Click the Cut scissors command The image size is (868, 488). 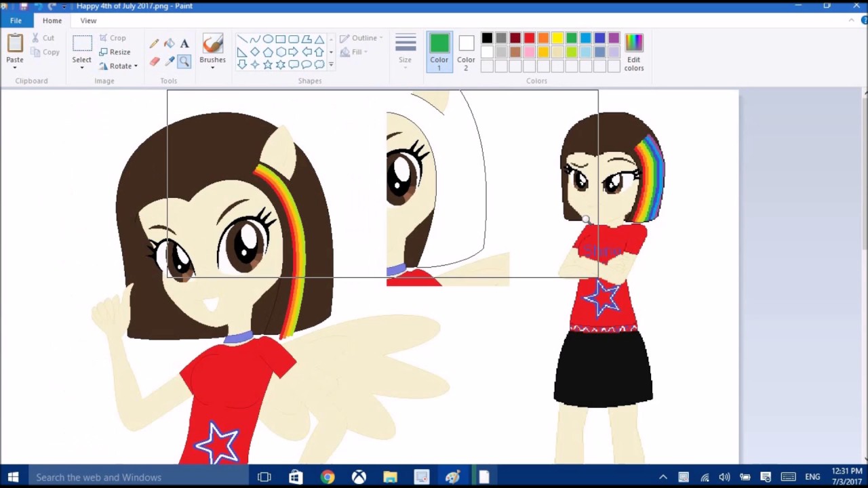[x=43, y=38]
